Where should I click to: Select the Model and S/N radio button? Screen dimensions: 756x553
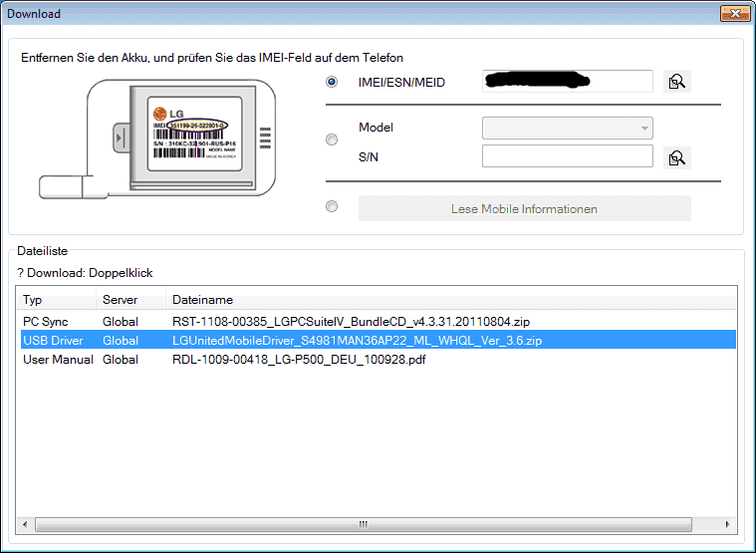point(332,139)
